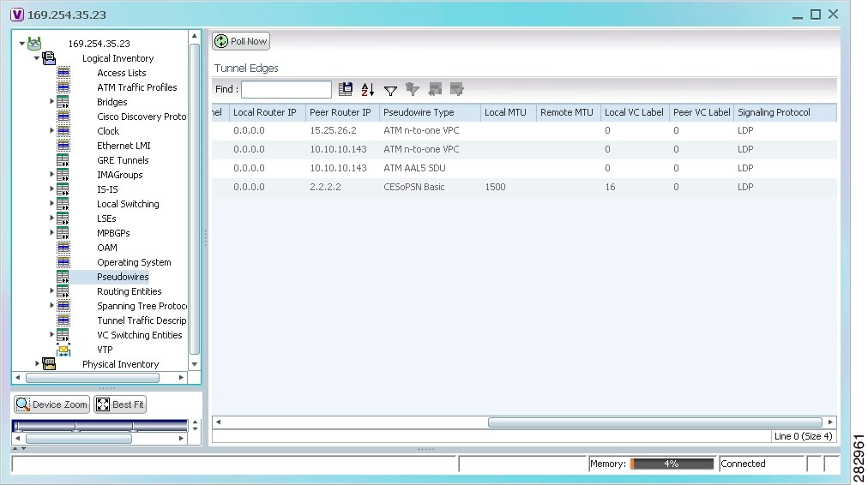Sort by Local VC Label column header
The image size is (868, 485).
coord(635,112)
